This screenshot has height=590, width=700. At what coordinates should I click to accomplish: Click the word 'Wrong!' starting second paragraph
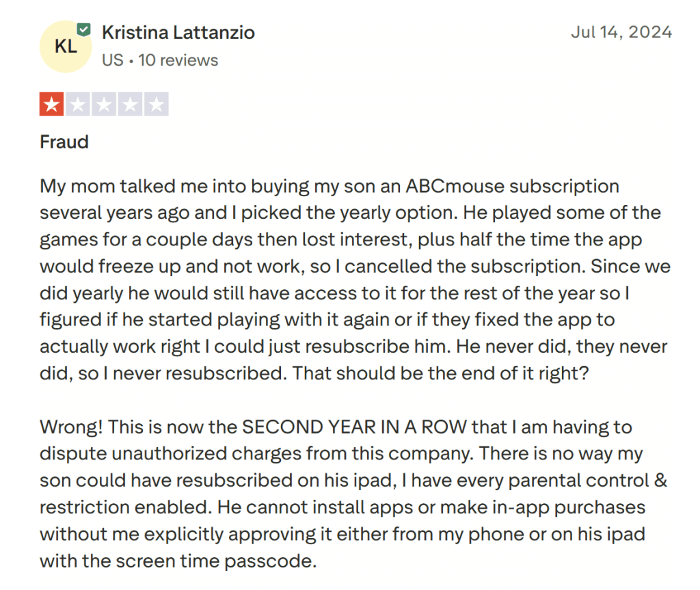point(70,427)
